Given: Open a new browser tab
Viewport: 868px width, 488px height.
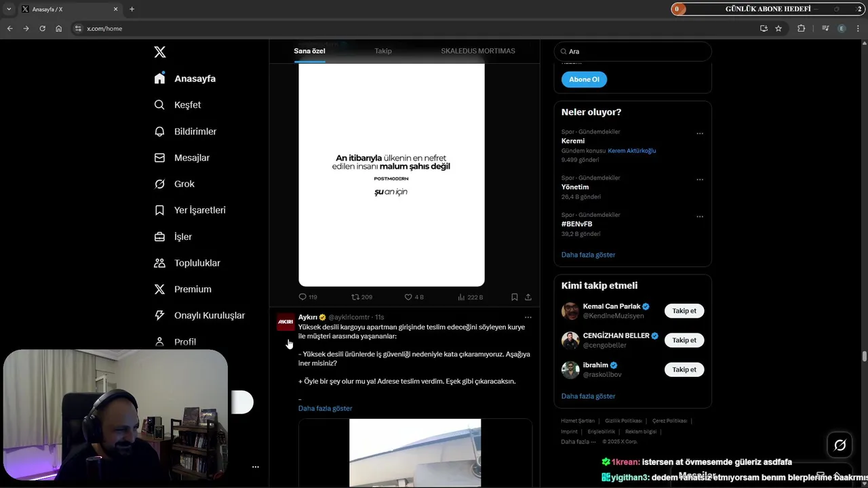Looking at the screenshot, I should [132, 9].
